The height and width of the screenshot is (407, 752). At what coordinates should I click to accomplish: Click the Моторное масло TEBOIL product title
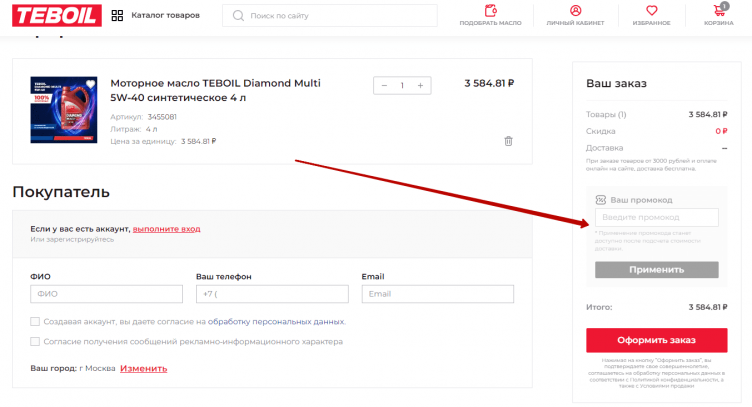[x=214, y=91]
